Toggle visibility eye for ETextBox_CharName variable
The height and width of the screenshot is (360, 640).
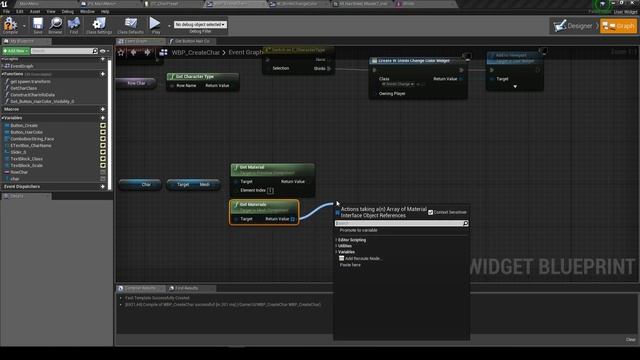pos(103,146)
